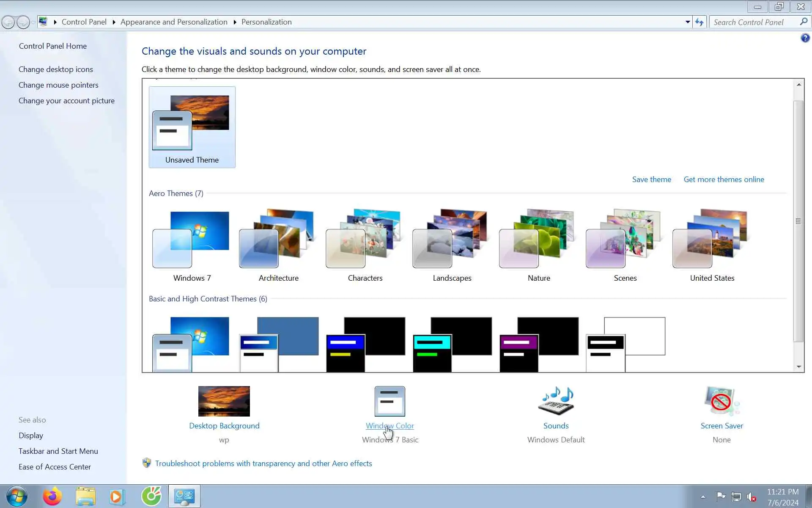Image resolution: width=812 pixels, height=508 pixels.
Task: Click Control Panel Home in sidebar
Action: tap(53, 46)
